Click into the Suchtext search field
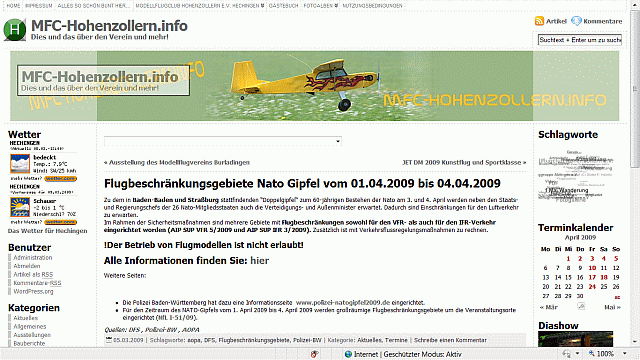The height and width of the screenshot is (360, 640). pyautogui.click(x=580, y=40)
